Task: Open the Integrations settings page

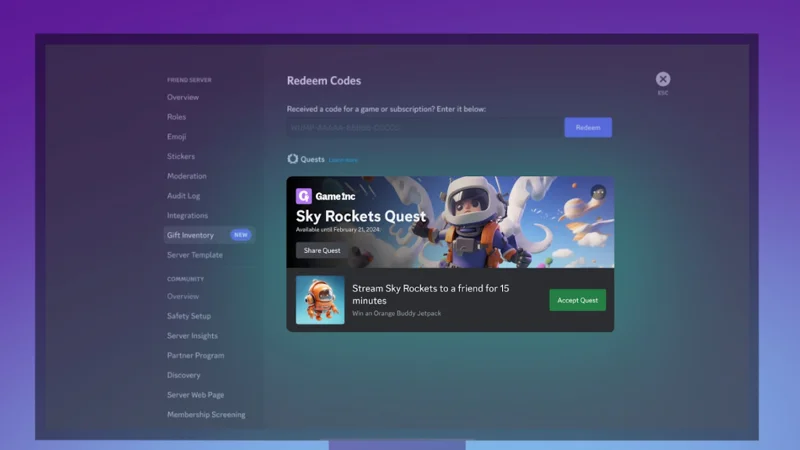Action: coord(187,215)
